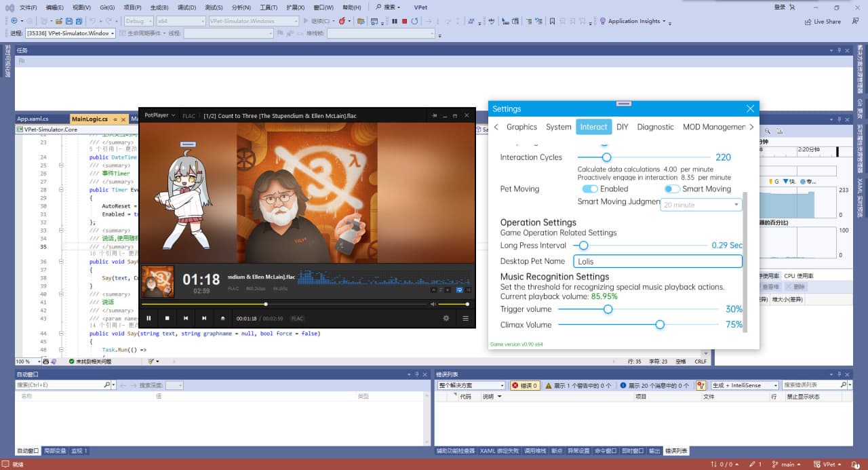
Task: Click the Save All icon in Visual Studio toolbar
Action: (79, 21)
